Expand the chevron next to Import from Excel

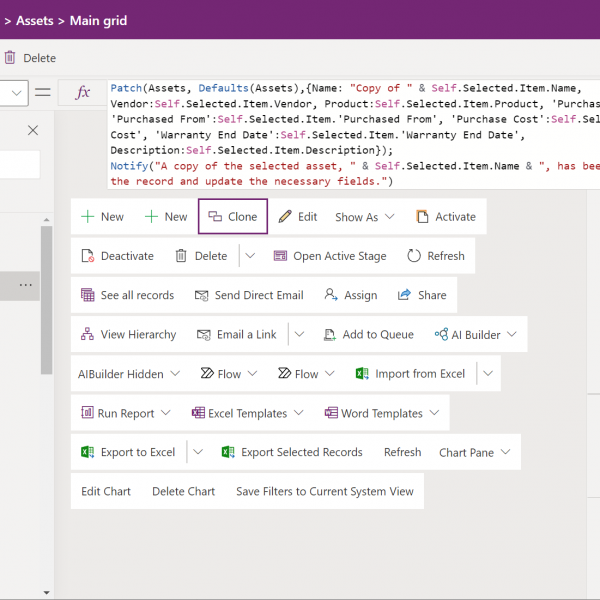pos(488,373)
